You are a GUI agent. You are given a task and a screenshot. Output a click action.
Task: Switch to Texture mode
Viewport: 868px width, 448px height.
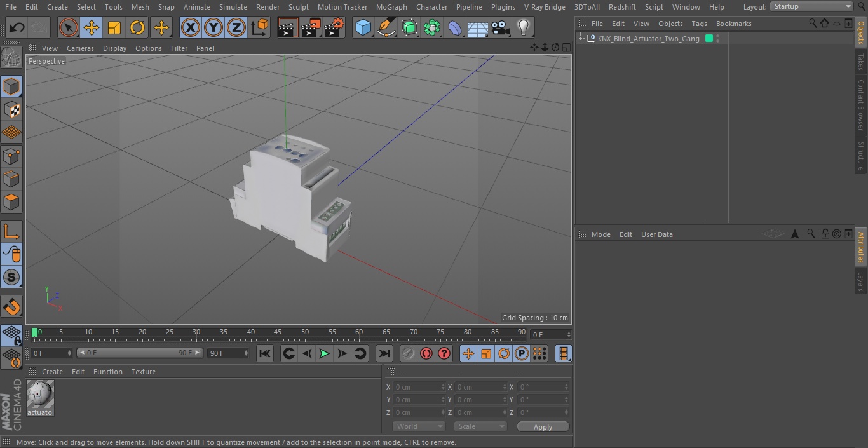coord(11,109)
